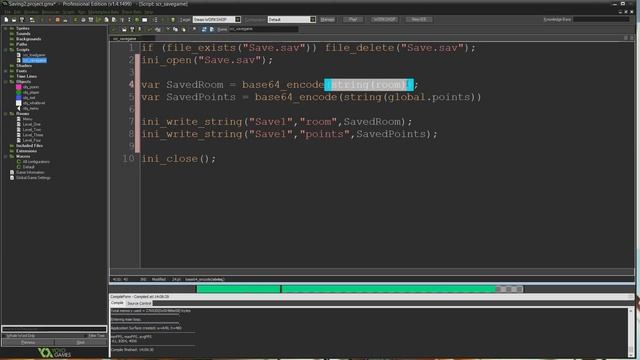Screen dimensions: 640x360
Task: Open the Edit menu
Action: (x=18, y=12)
